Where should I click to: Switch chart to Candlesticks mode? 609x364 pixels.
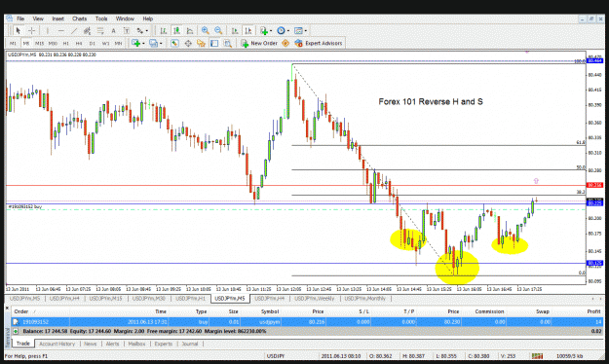176,30
